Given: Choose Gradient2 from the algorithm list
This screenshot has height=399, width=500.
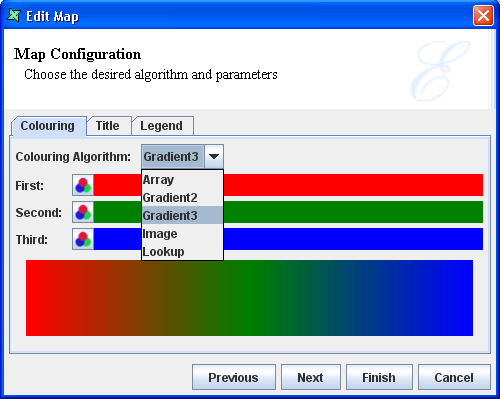Looking at the screenshot, I should [182, 198].
